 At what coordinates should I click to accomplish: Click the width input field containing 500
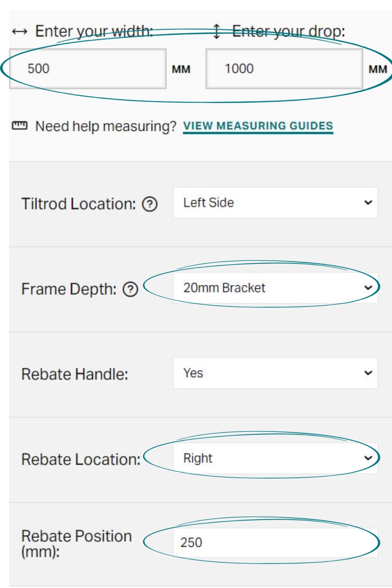tap(88, 69)
